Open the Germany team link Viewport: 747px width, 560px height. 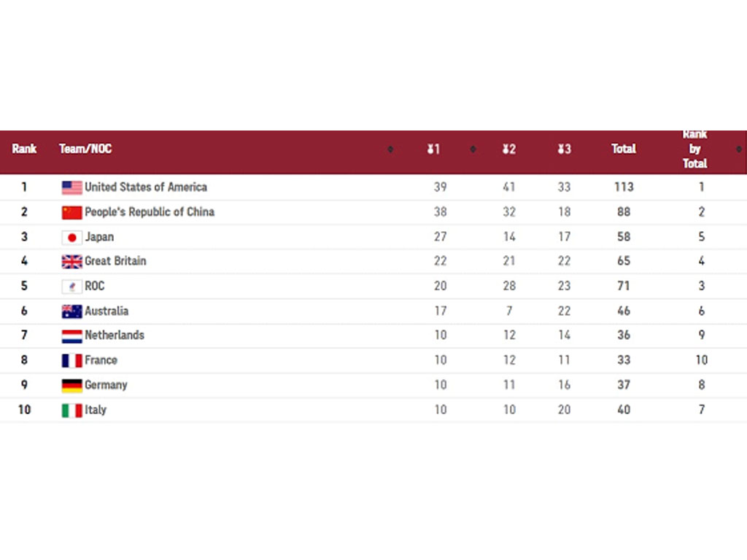(106, 385)
